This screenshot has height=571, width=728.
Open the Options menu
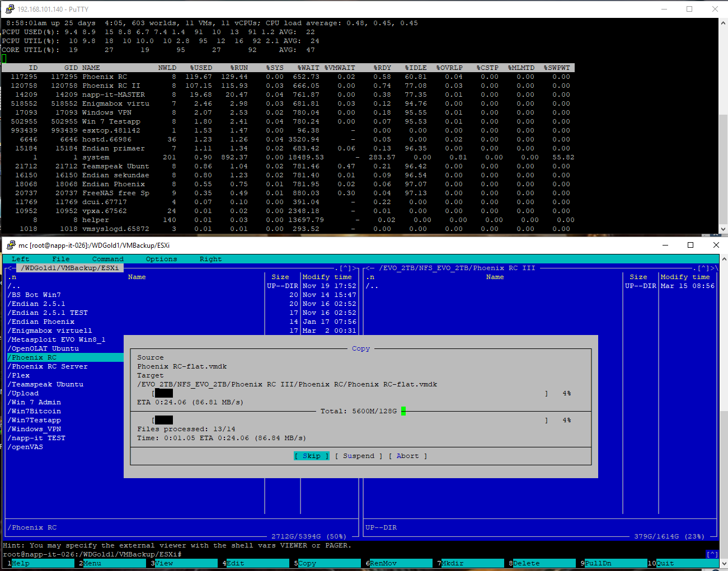point(161,259)
